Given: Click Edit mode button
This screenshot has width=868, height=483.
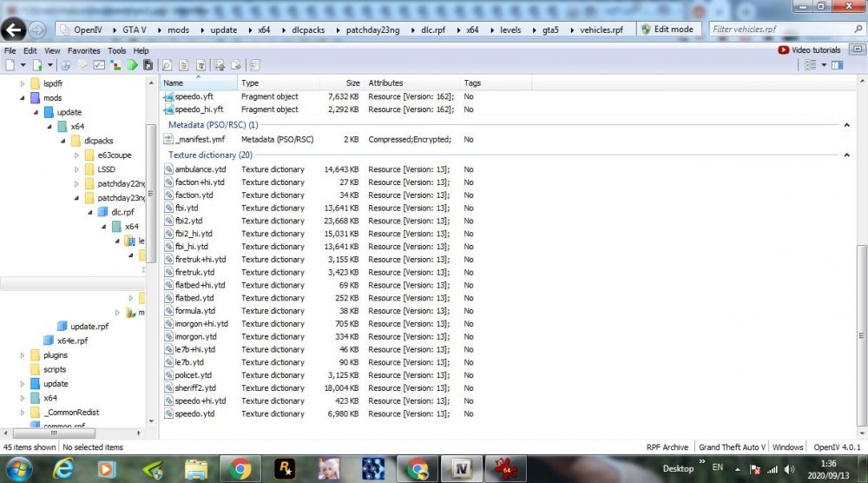Looking at the screenshot, I should (667, 30).
